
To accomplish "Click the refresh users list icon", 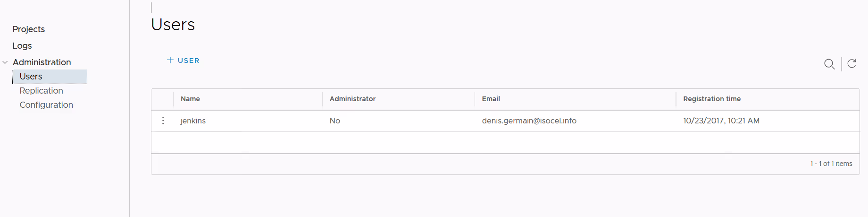I will tap(851, 64).
